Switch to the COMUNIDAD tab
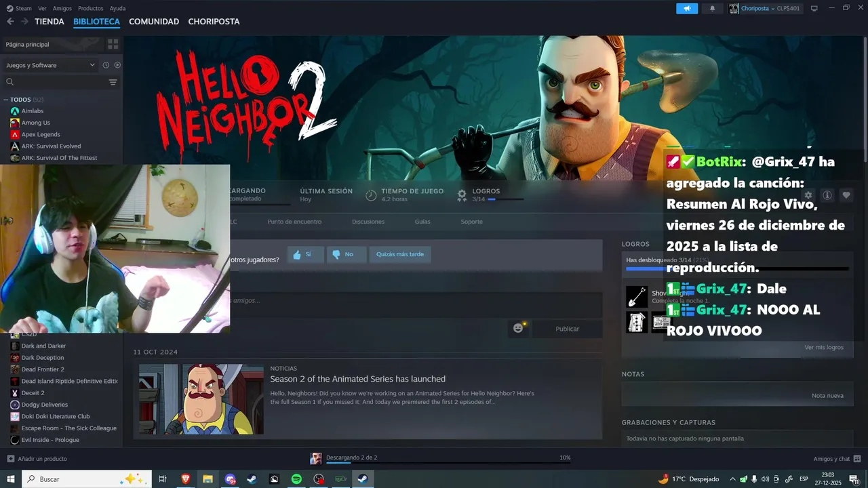Screen dimensions: 868x488 click(x=154, y=22)
